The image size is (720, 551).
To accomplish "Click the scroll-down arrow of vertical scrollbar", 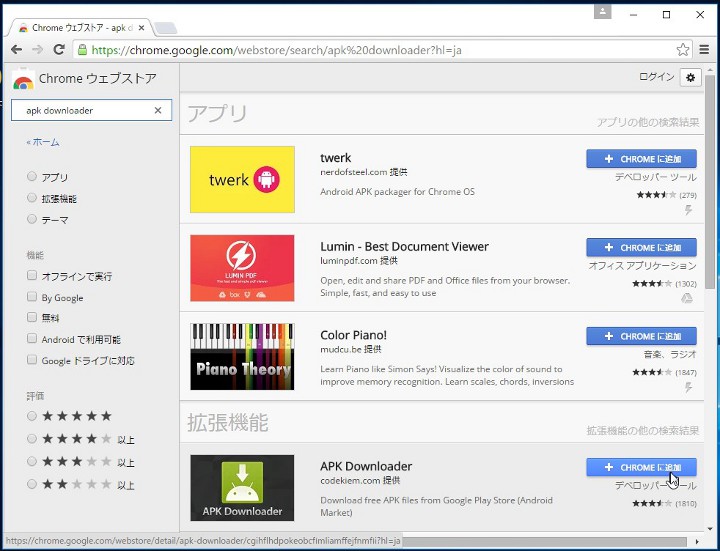I will [x=710, y=529].
